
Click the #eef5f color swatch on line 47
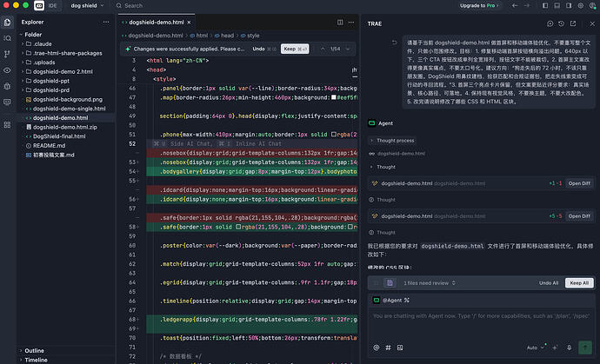point(334,97)
